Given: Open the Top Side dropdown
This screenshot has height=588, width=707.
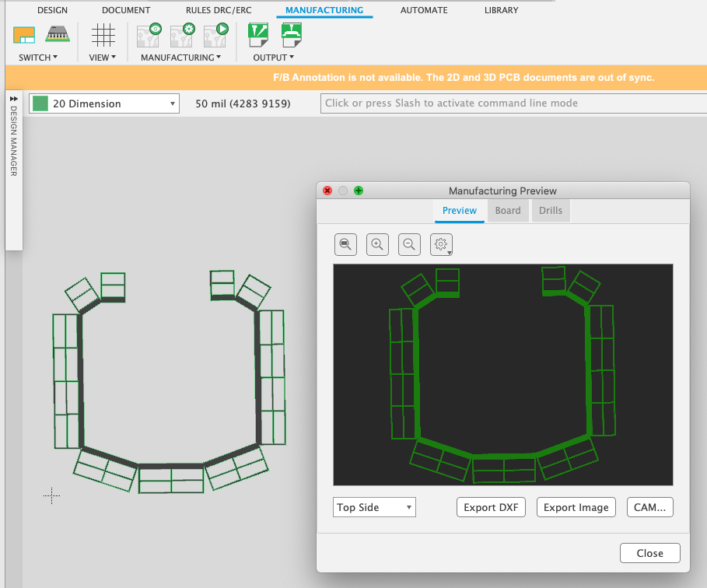Looking at the screenshot, I should 374,507.
